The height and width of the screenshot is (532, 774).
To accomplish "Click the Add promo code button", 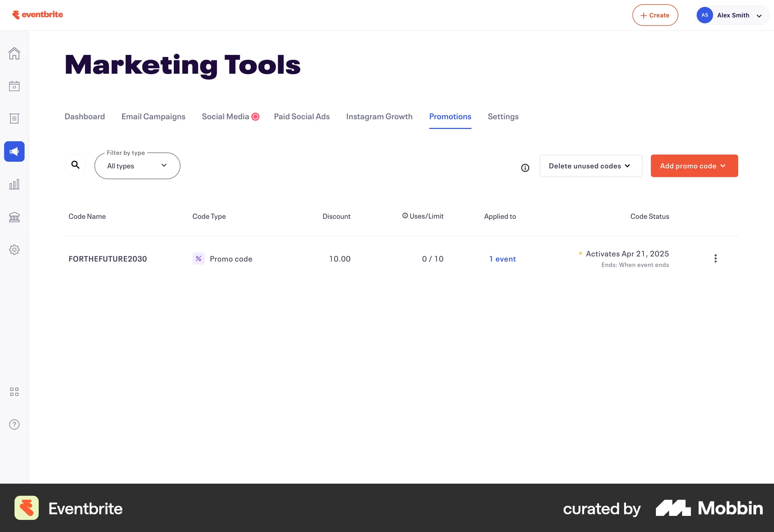I will click(694, 166).
